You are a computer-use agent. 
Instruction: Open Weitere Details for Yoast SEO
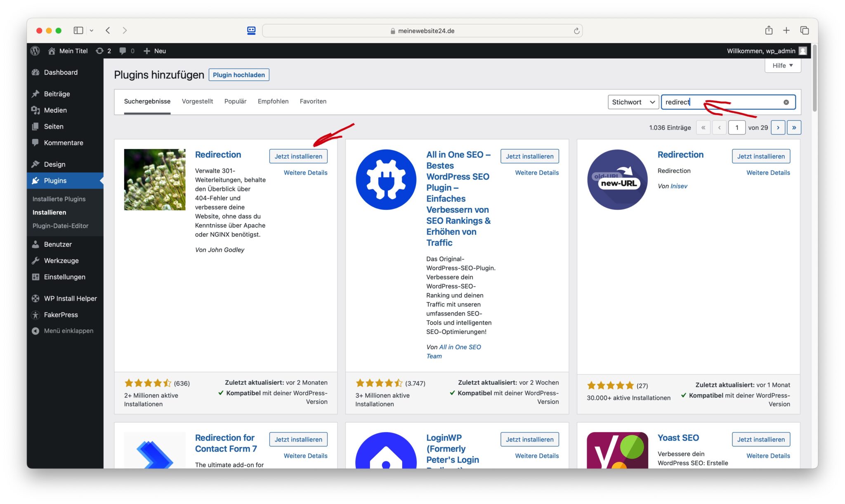768,456
